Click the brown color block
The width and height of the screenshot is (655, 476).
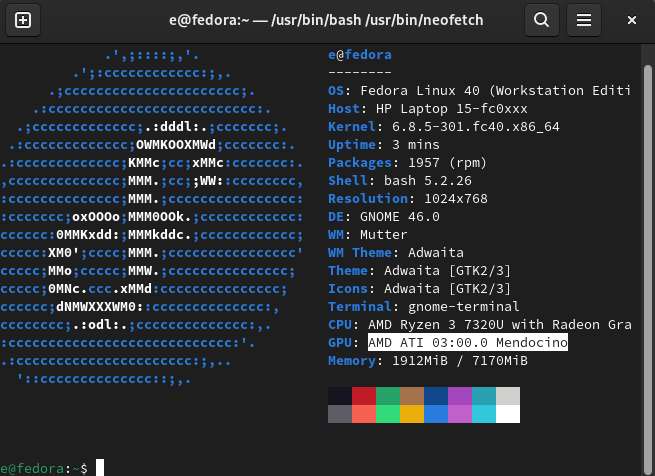[x=412, y=396]
